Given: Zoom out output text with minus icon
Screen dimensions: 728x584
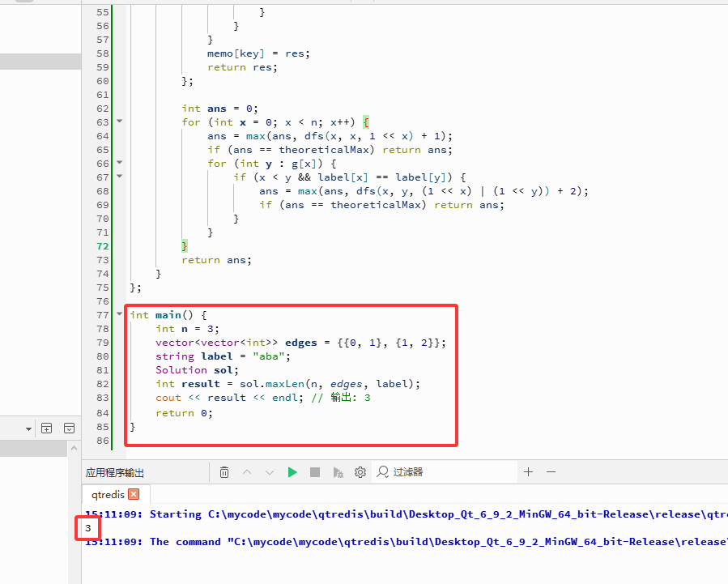Looking at the screenshot, I should [x=551, y=472].
